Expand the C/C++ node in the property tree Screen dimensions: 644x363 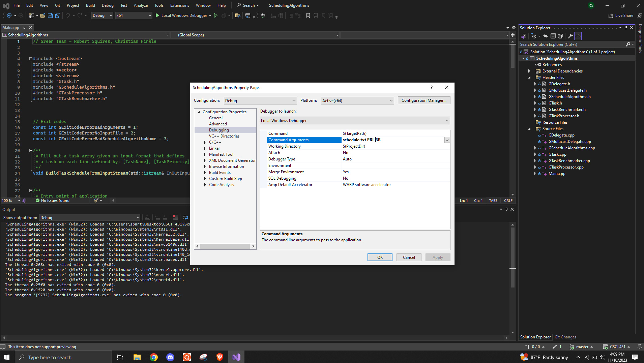(x=205, y=142)
